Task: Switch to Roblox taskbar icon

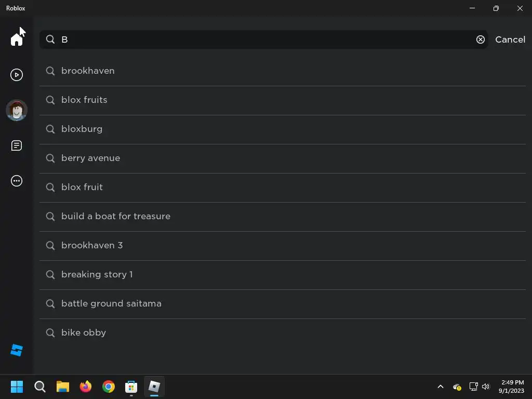Action: click(154, 387)
